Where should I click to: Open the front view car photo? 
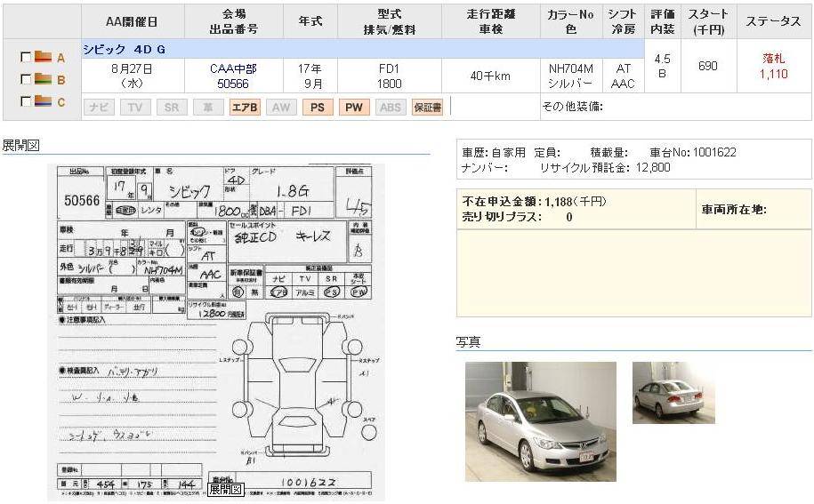[540, 421]
